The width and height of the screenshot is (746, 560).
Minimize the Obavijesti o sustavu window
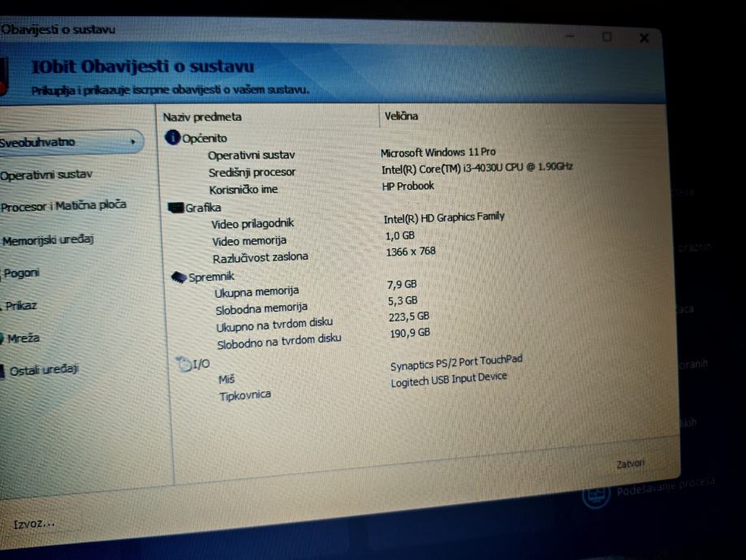click(571, 37)
